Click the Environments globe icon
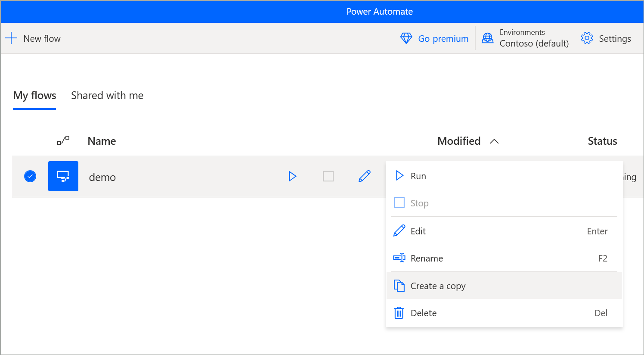The height and width of the screenshot is (355, 644). tap(487, 38)
